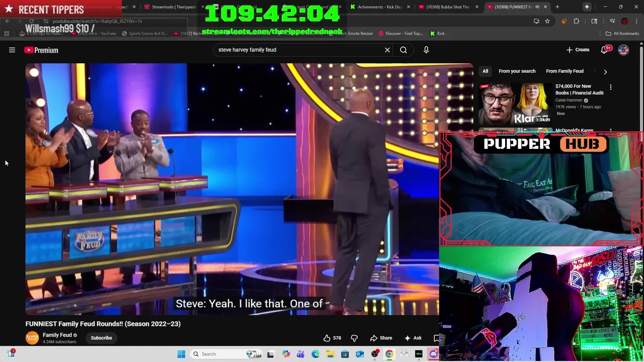Start voice search with microphone icon
644x362 pixels.
coord(426,50)
